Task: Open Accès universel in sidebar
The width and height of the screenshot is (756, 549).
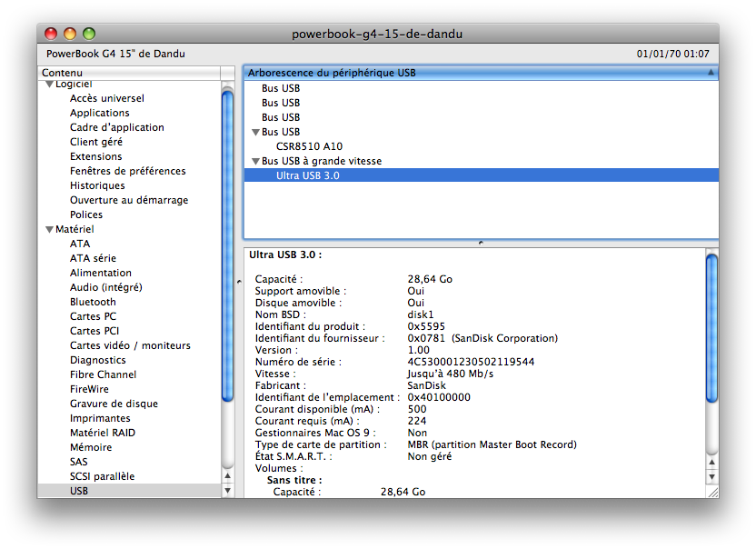Action: tap(107, 98)
